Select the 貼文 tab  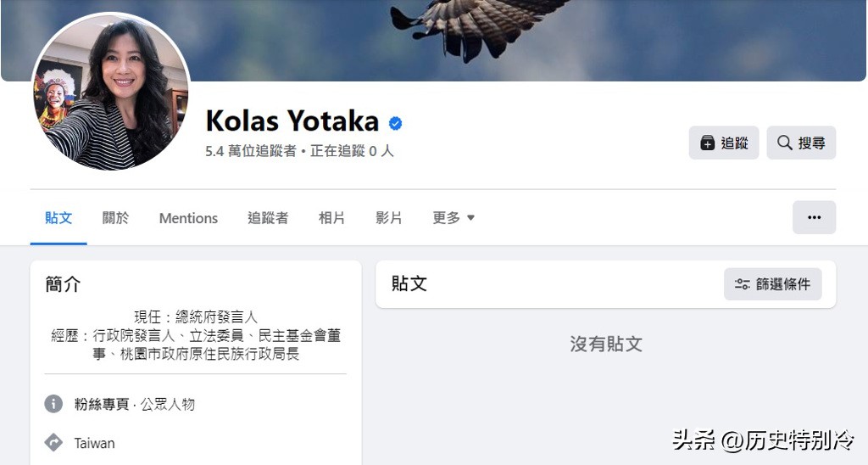click(58, 218)
